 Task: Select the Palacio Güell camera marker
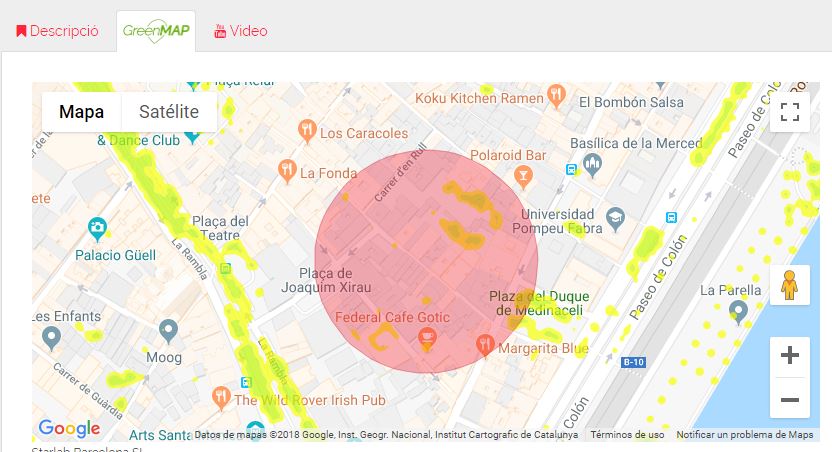97,230
